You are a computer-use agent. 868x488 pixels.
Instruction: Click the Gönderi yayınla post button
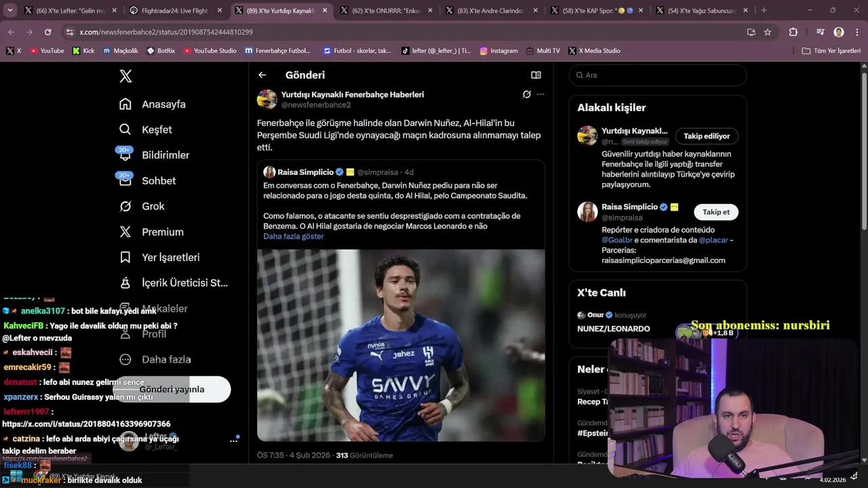pos(172,389)
